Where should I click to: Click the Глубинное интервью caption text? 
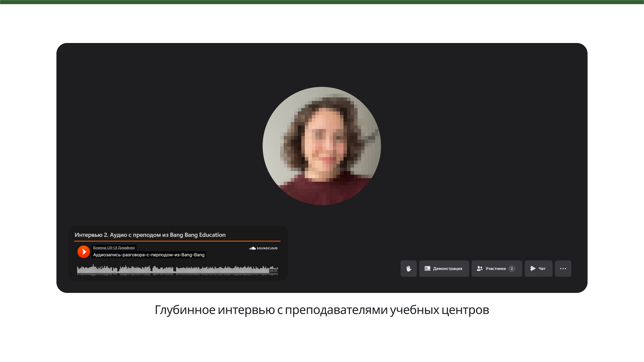click(322, 310)
